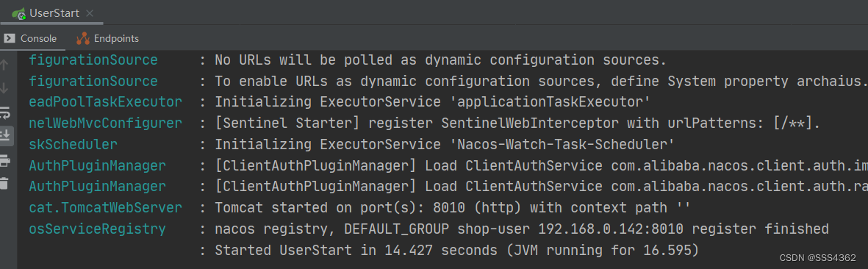The image size is (868, 269).
Task: Toggle the scroll-to-end icon in the console sidebar
Action: click(4, 134)
